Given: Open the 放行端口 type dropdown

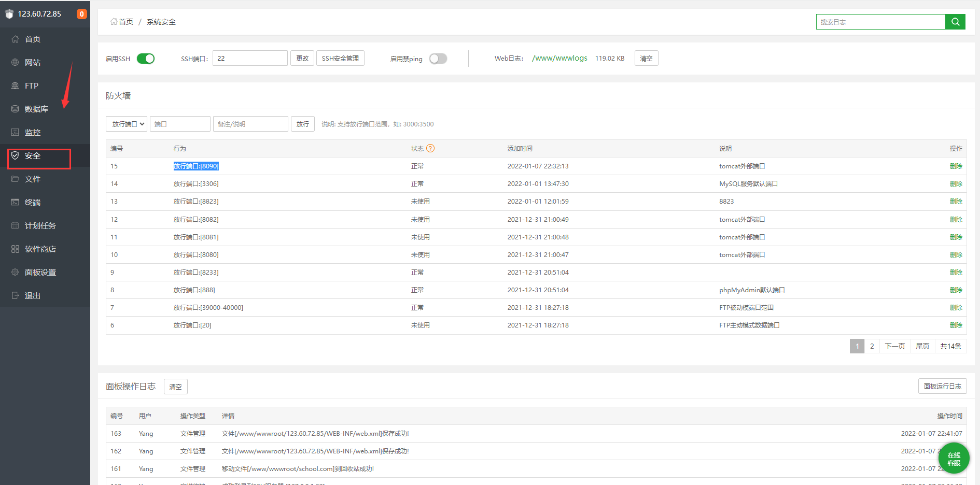Looking at the screenshot, I should coord(127,124).
